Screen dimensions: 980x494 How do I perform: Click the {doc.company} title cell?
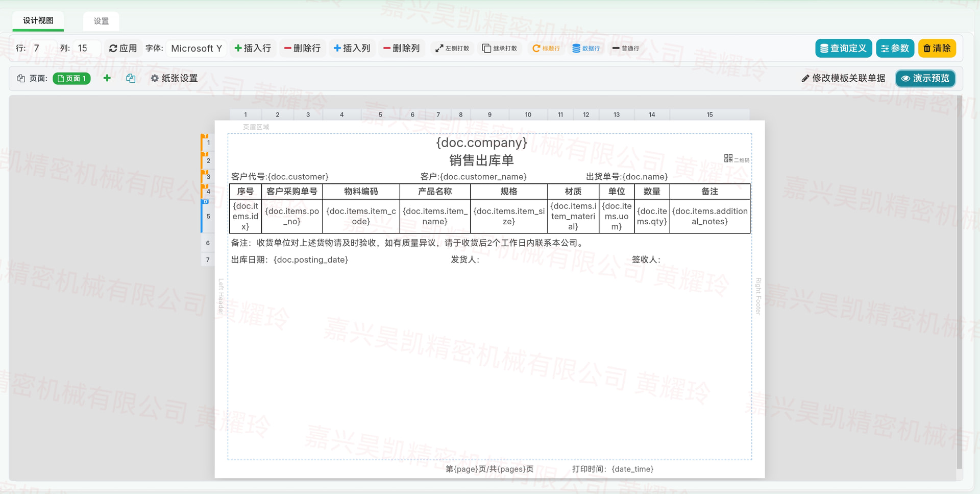(481, 143)
